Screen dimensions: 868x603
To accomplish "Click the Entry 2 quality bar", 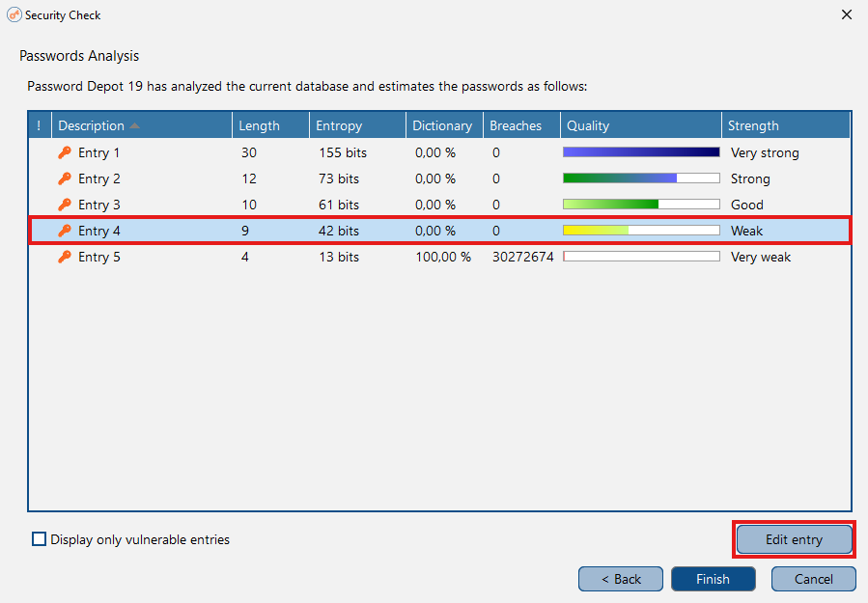I will coord(641,178).
